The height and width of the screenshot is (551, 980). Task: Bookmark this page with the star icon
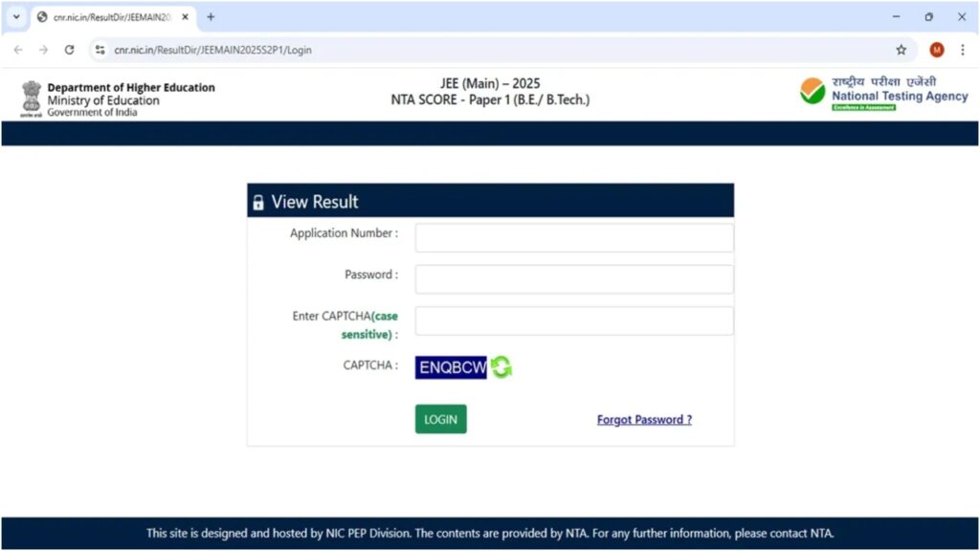click(901, 49)
